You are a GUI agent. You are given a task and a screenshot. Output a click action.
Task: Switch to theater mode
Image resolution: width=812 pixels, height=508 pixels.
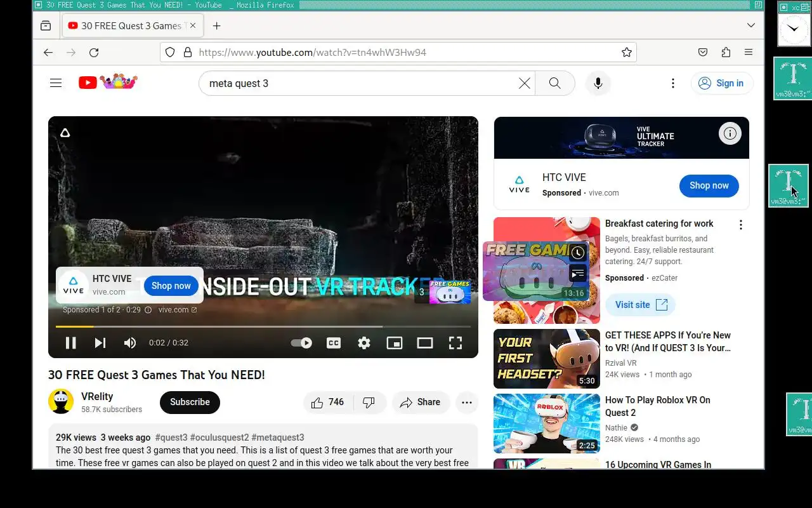[x=425, y=343]
